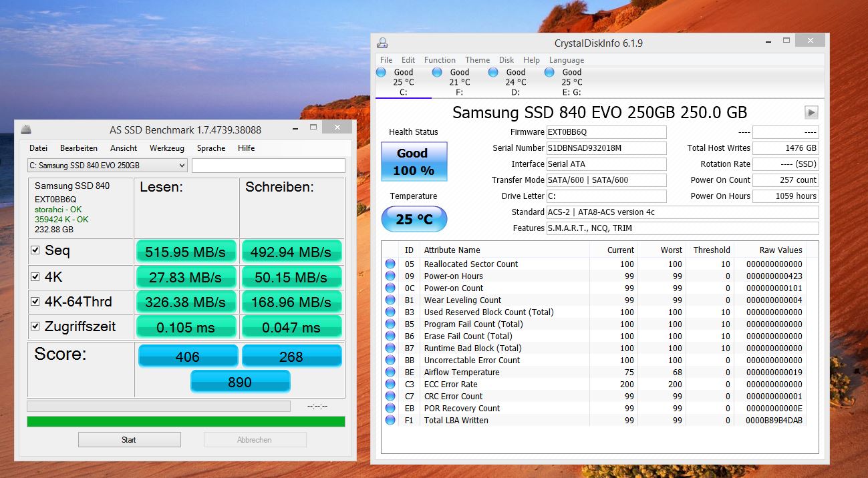This screenshot has height=478, width=868.
Task: Open CrystalDiskInfo Disk menu
Action: (x=507, y=60)
